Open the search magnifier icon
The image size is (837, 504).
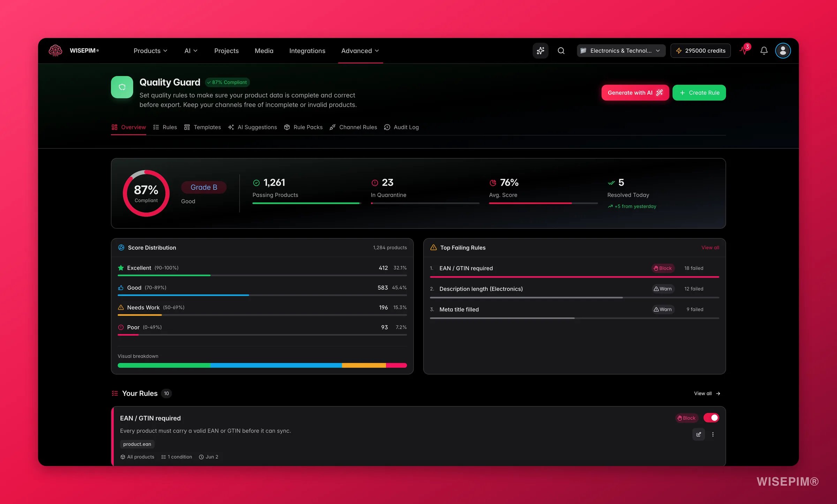(561, 51)
